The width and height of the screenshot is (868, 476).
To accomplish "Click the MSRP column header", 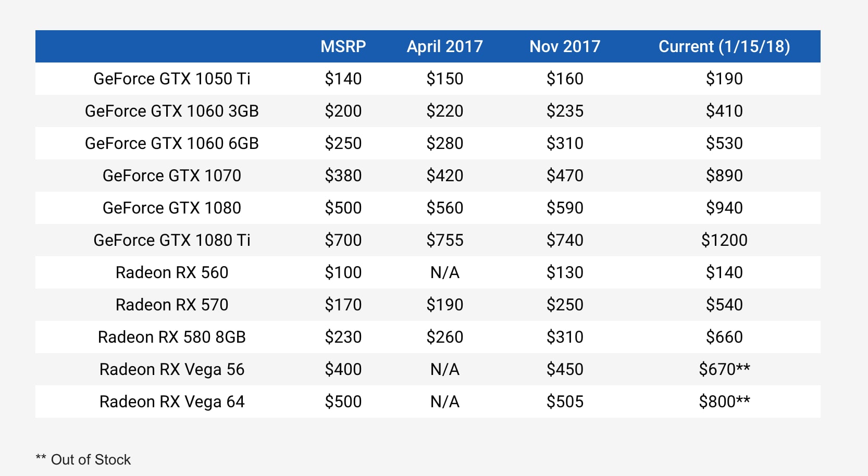I will [x=343, y=46].
